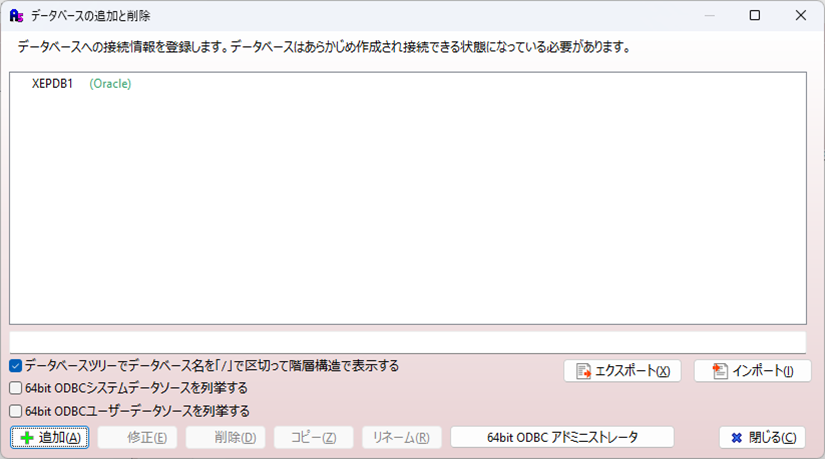Click the データベースの追加と削除 title bar text
This screenshot has height=459, width=825.
coord(90,16)
